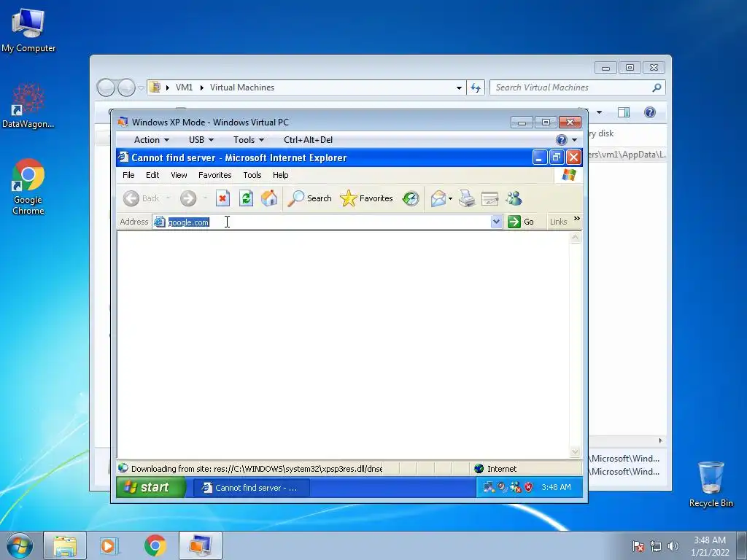This screenshot has width=747, height=560.
Task: Open the Explorer views dropdown arrow
Action: tap(600, 112)
